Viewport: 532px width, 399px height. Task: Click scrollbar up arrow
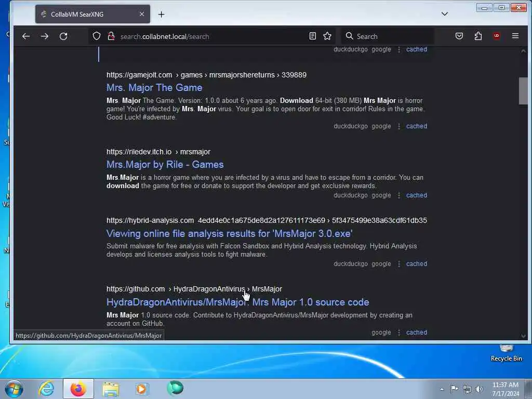point(523,51)
